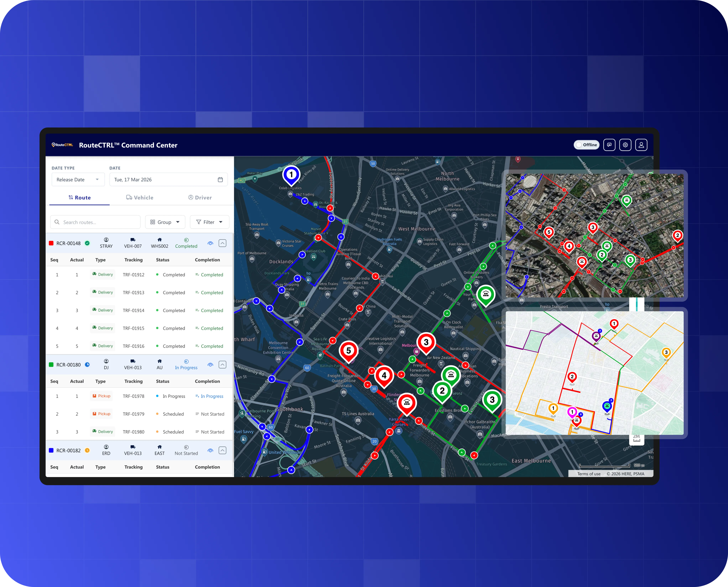
Task: Click the green depot marker above Your Ne Partn
Action: [x=486, y=295]
